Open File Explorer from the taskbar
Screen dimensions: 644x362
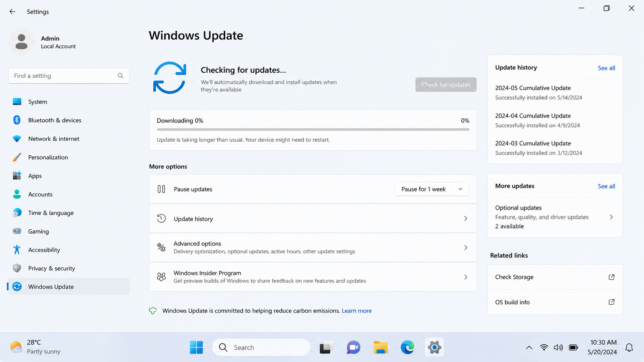(381, 347)
